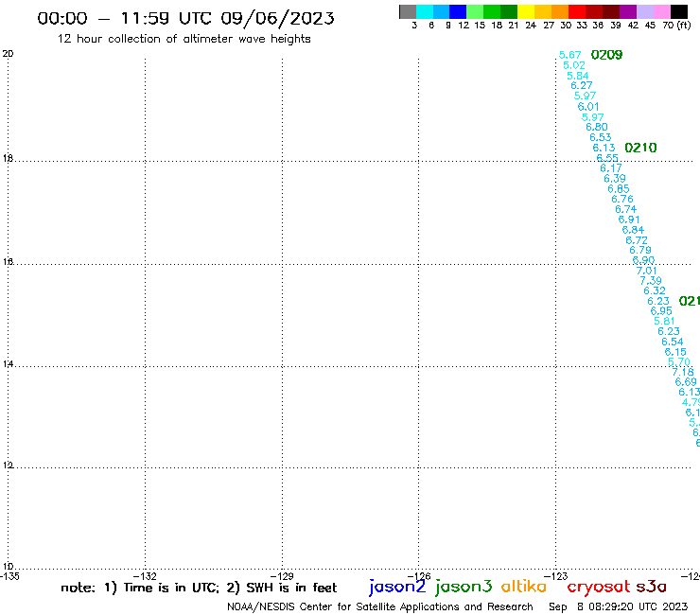Click the '6.90' value near latitude 16
The image size is (700, 615).
(643, 260)
